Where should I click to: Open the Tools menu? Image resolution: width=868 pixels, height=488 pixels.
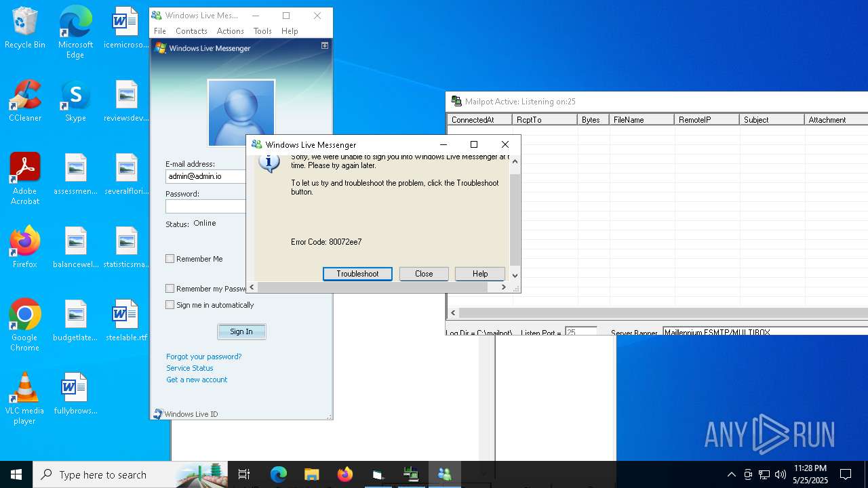pos(262,31)
